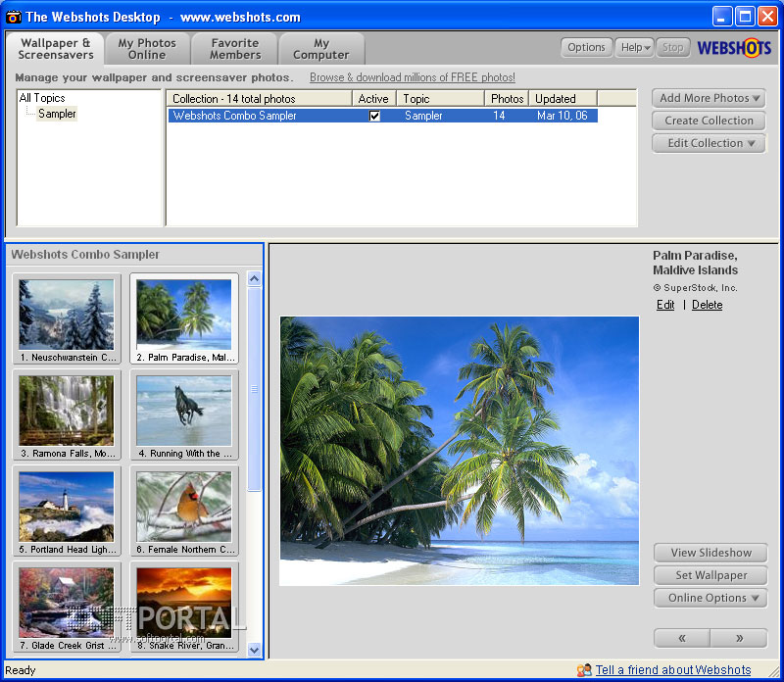
Task: Go to previous photo with « button
Action: tap(682, 639)
